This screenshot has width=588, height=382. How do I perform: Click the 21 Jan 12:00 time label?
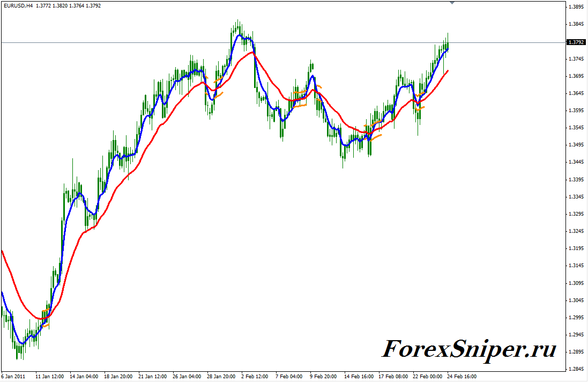[x=153, y=377]
